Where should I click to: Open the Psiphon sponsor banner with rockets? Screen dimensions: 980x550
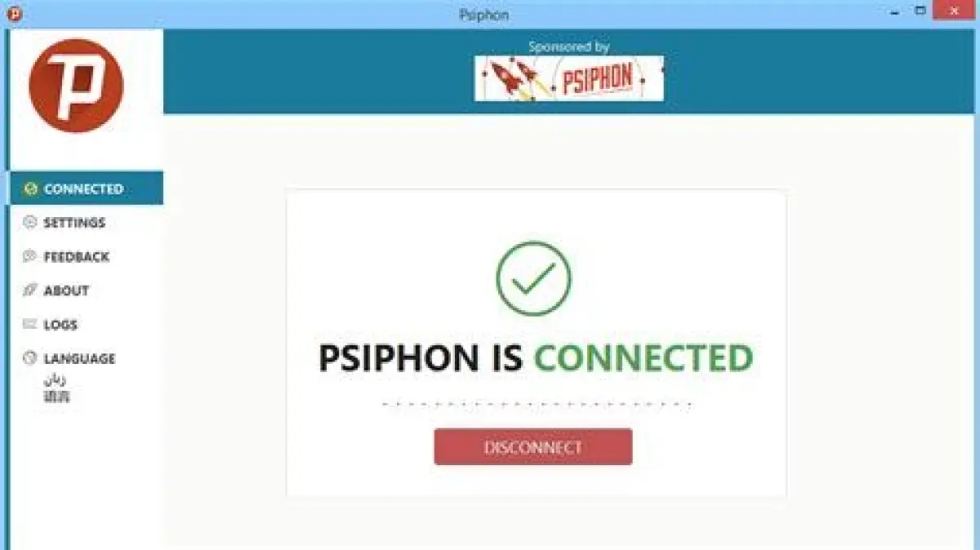[x=569, y=78]
